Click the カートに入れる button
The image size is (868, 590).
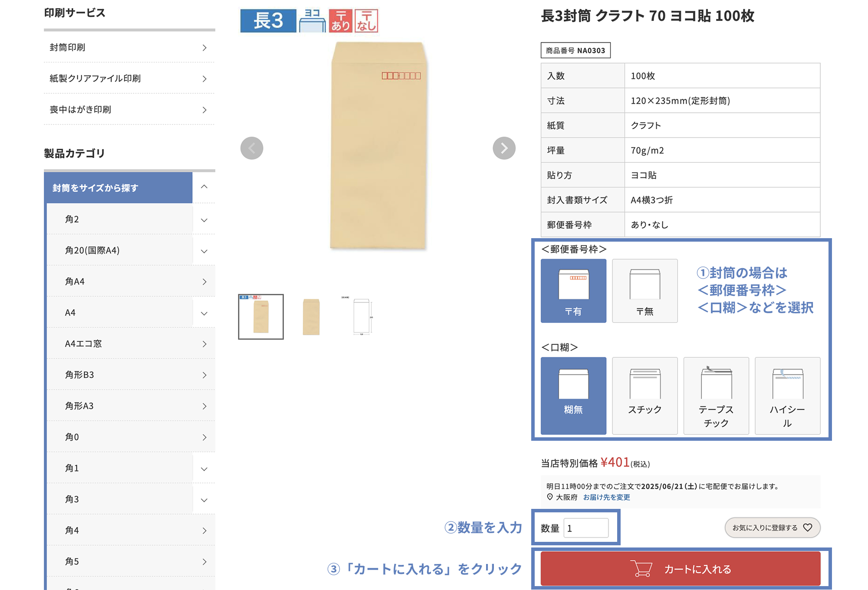point(681,569)
